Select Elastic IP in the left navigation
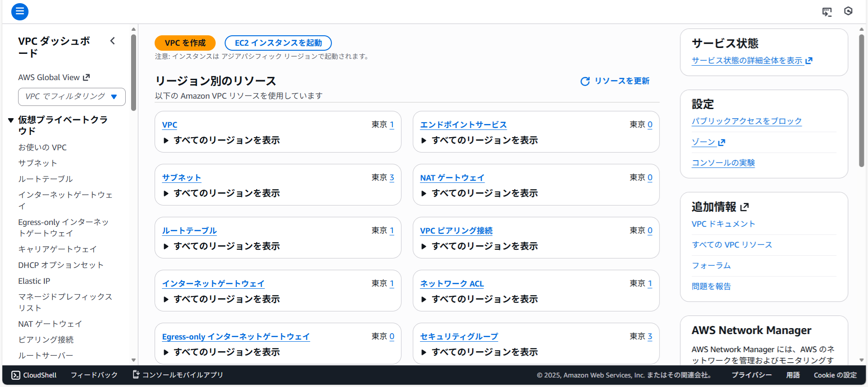 pyautogui.click(x=34, y=281)
